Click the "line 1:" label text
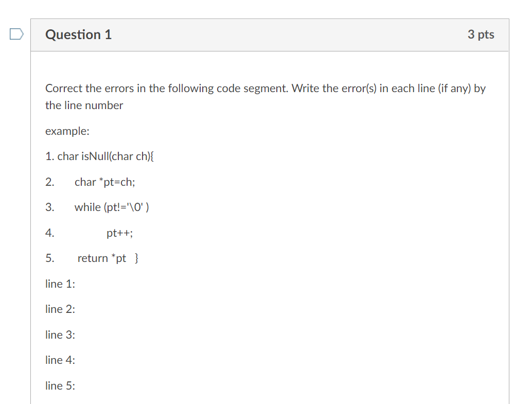This screenshot has height=404, width=532. pyautogui.click(x=60, y=284)
